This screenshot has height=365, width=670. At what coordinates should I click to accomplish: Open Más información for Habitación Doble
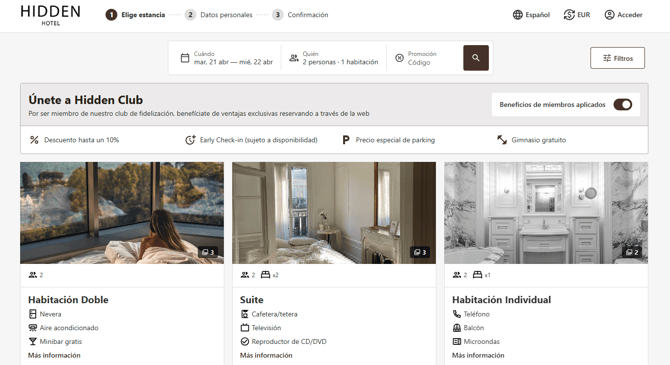pyautogui.click(x=54, y=355)
